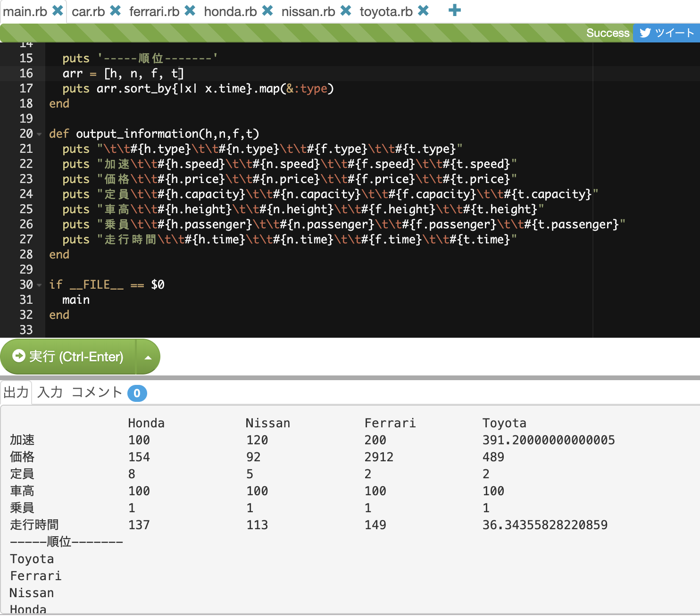Close the car.rb file tab
The height and width of the screenshot is (616, 700).
(x=116, y=11)
